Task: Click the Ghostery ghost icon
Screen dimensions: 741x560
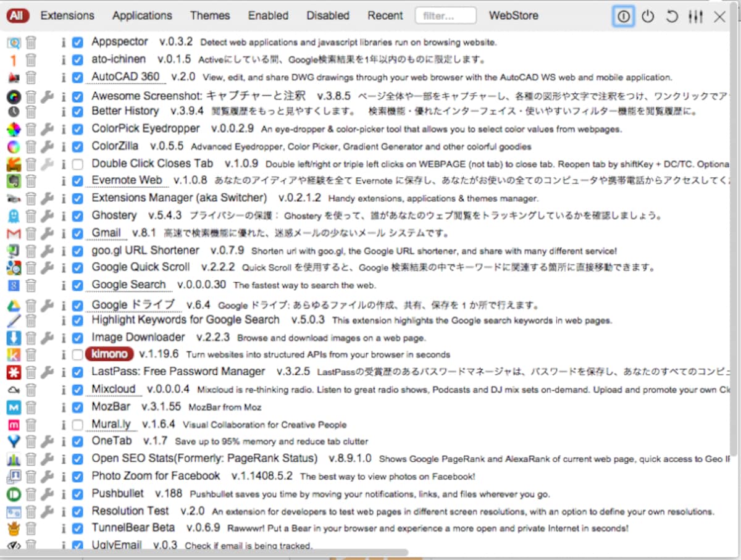Action: pos(14,216)
